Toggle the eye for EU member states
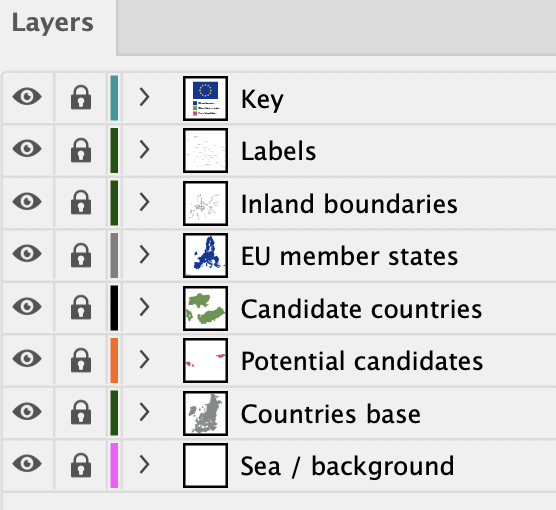 tap(27, 254)
